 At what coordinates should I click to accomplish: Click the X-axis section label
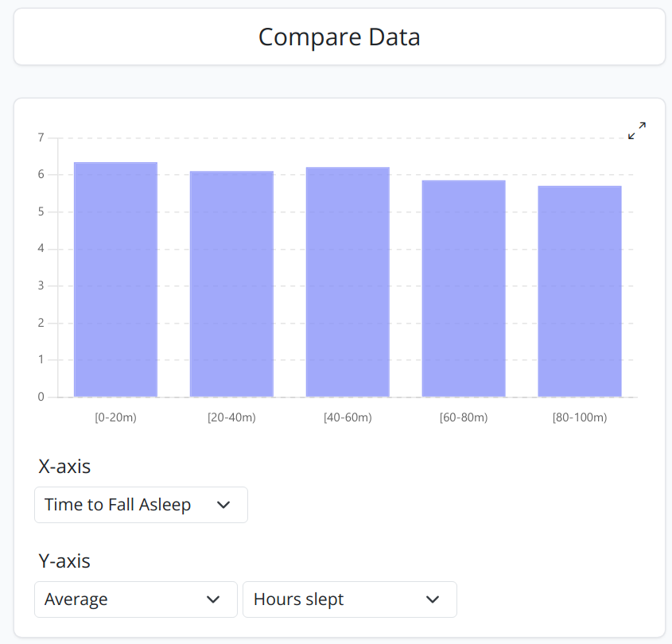coord(64,467)
